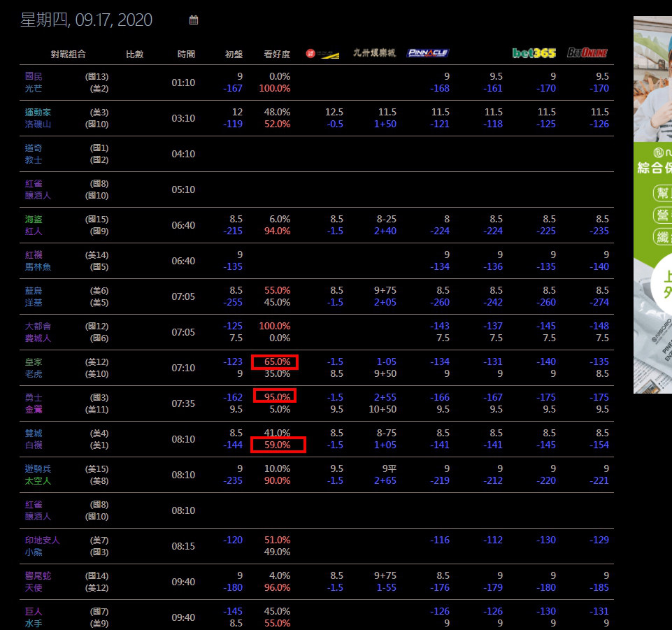Click the -0.5 spread for 洛磯山
Screen dimensions: 672x630
click(335, 124)
